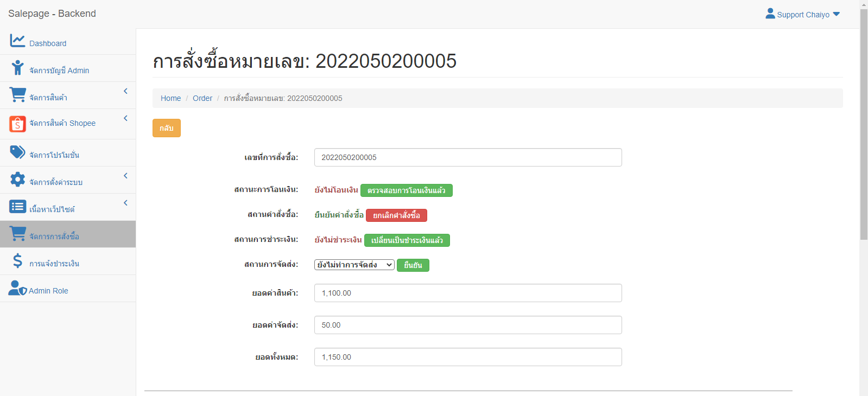Click the Dashboard chart icon
Screen dimensions: 868x396
17,41
